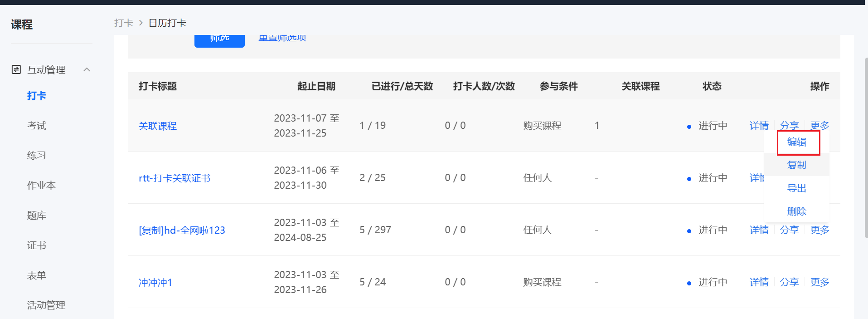Click the 互动管理 sidebar icon
Viewport: 868px width, 319px height.
click(x=16, y=69)
